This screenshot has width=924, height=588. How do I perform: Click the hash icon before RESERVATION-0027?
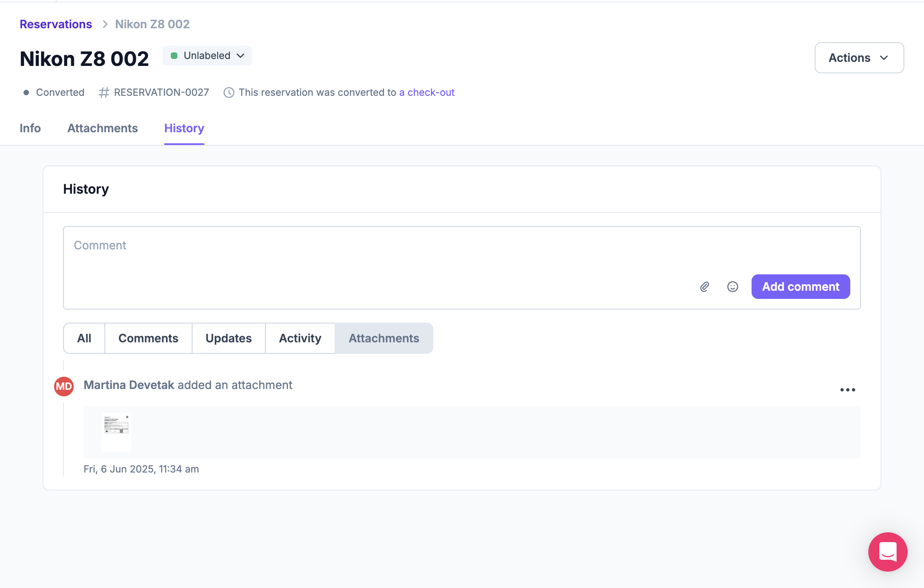point(104,93)
